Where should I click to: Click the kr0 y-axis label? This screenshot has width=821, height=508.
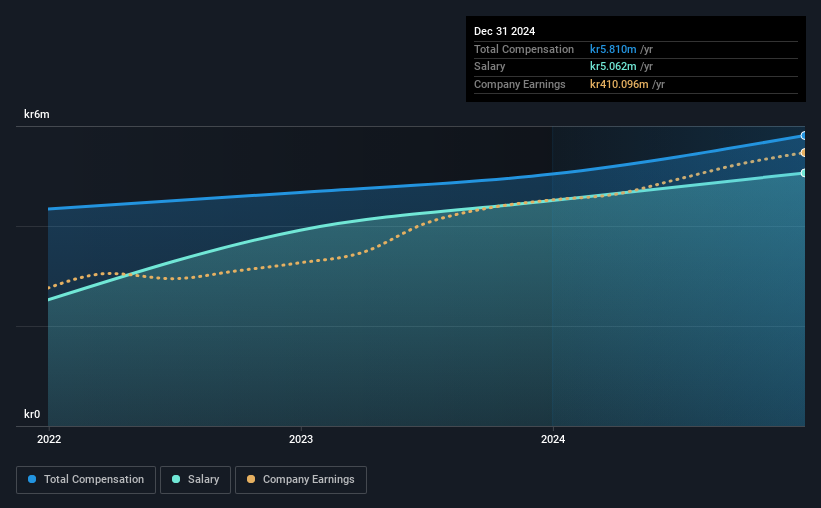[32, 414]
